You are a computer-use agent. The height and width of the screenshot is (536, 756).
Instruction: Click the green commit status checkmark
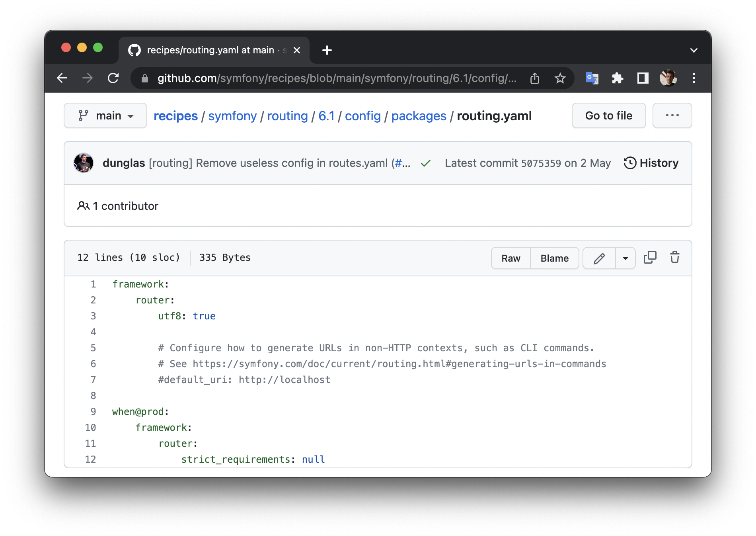[x=426, y=163]
